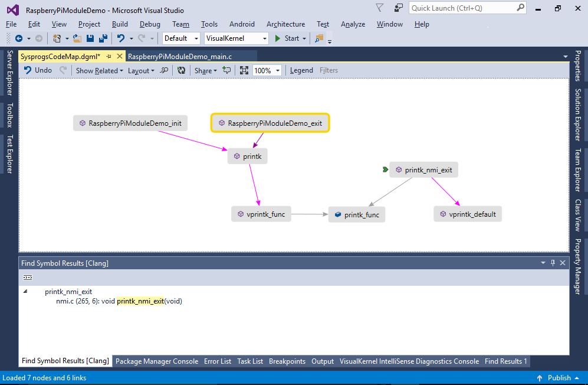Save the current file with the floppy icon
The width and height of the screenshot is (588, 385).
pos(90,38)
